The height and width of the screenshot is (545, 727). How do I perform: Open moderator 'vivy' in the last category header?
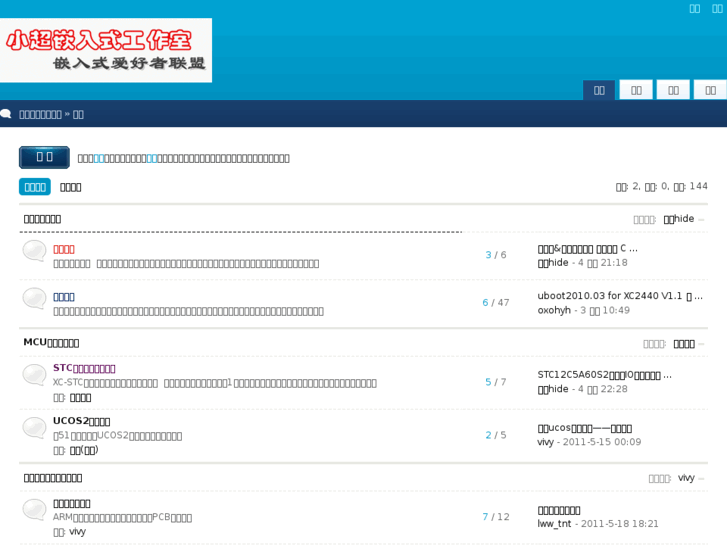coord(686,478)
